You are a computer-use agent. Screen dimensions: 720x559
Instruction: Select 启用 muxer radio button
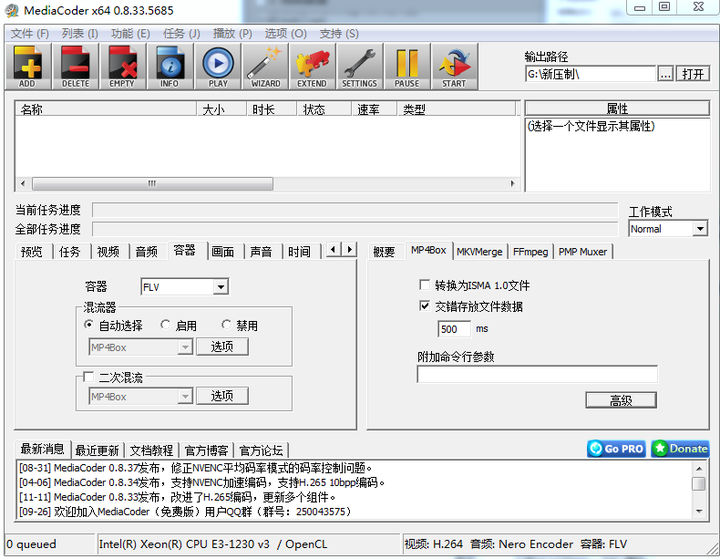[165, 325]
